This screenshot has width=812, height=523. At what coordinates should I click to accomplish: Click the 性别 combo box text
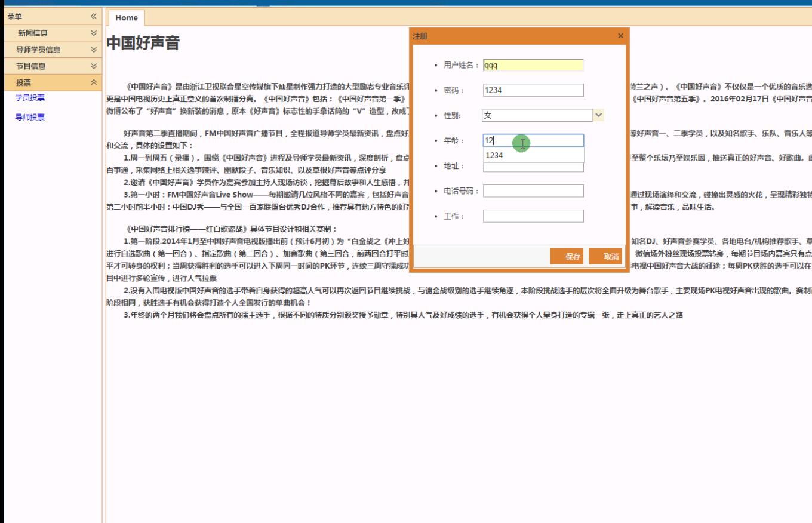[537, 115]
